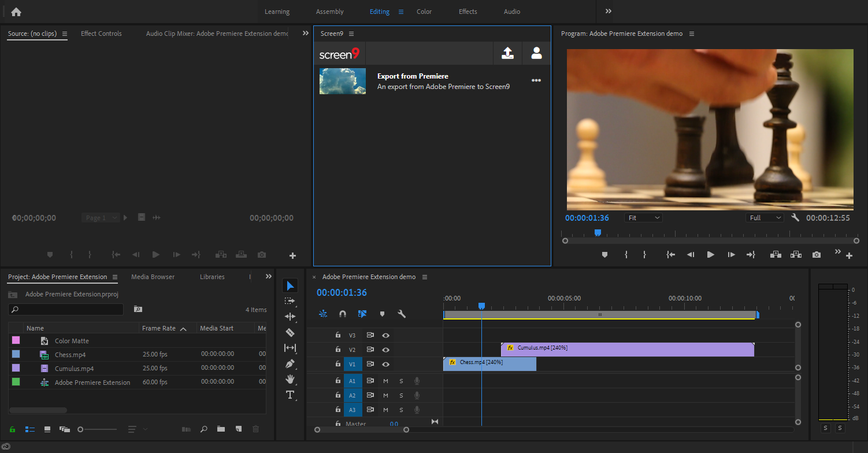Viewport: 868px width, 453px height.
Task: Click the Extract button in Program Monitor
Action: click(x=796, y=255)
